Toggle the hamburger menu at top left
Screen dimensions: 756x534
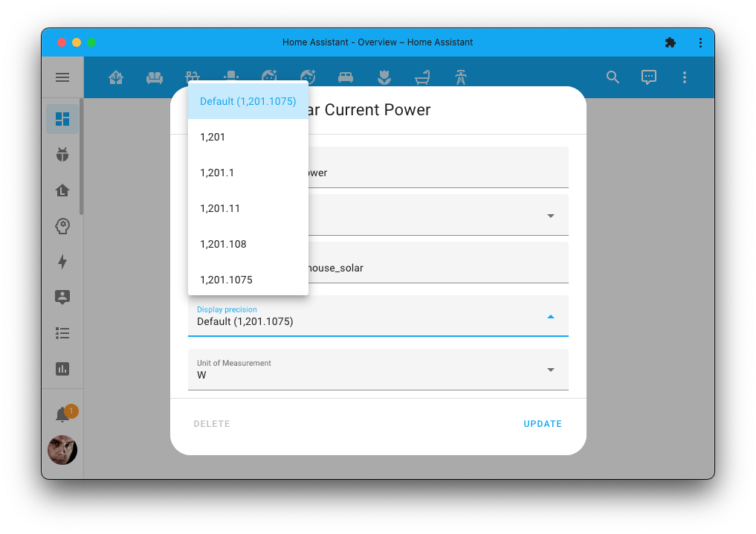[62, 77]
